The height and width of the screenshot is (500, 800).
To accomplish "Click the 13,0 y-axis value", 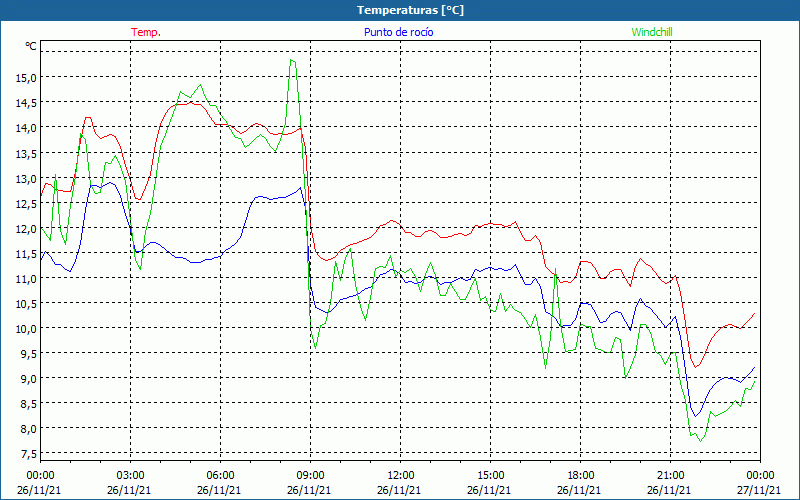I will pos(26,179).
